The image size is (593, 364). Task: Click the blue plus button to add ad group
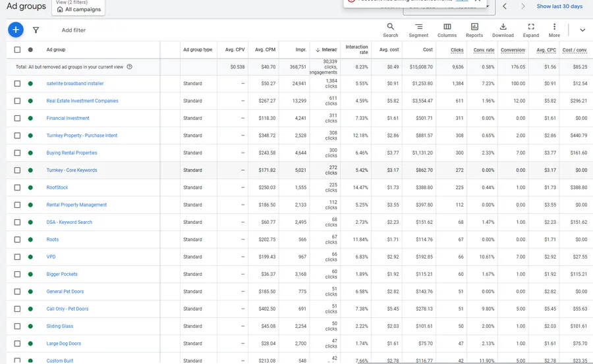pyautogui.click(x=16, y=30)
